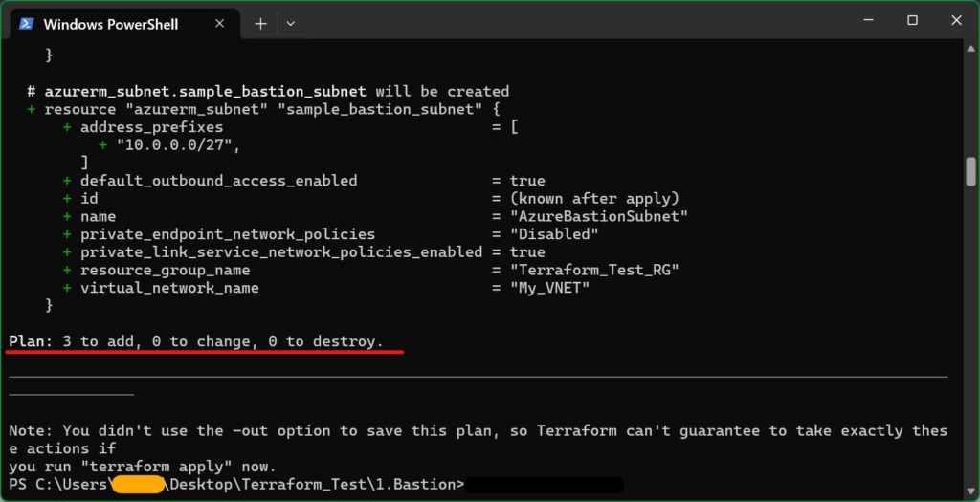The height and width of the screenshot is (502, 980).
Task: Close the terminal window
Action: click(x=956, y=21)
